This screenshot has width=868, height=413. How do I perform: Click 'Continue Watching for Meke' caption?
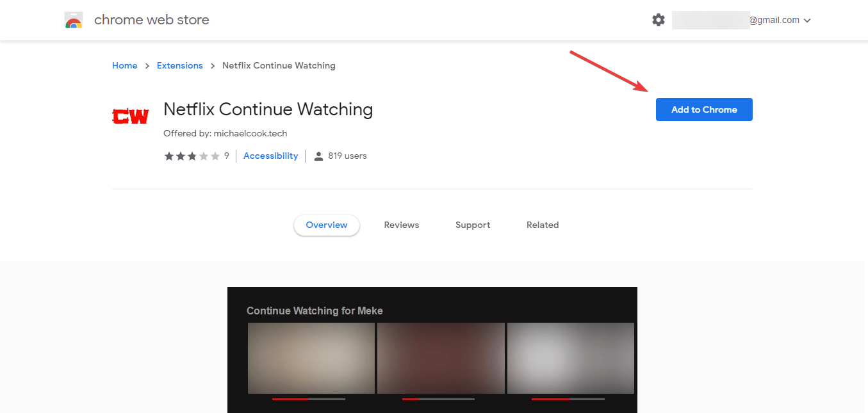[x=315, y=311]
